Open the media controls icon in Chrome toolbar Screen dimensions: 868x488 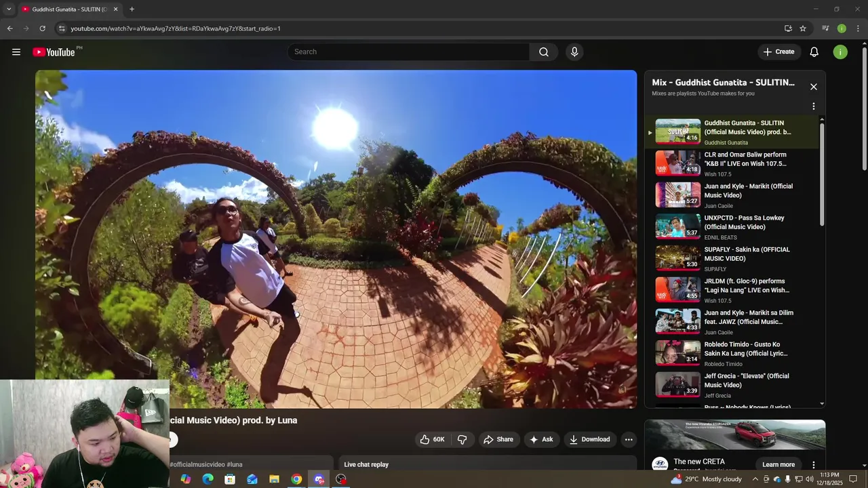coord(825,28)
